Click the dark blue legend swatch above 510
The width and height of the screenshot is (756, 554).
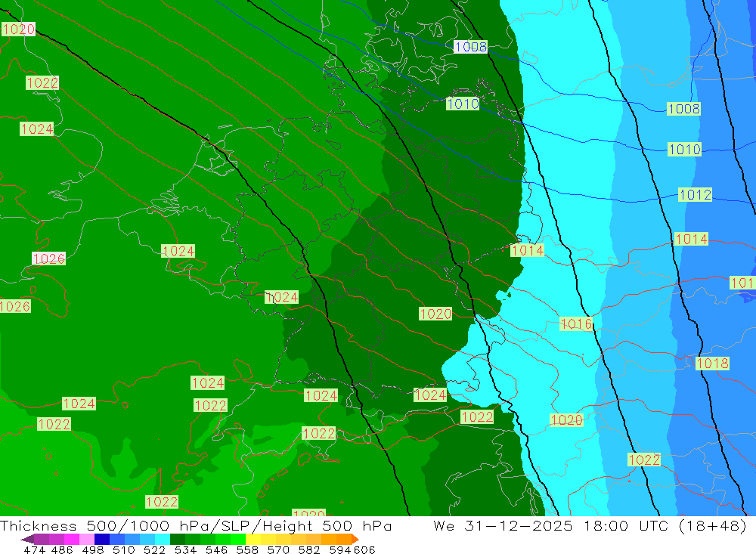[102, 539]
